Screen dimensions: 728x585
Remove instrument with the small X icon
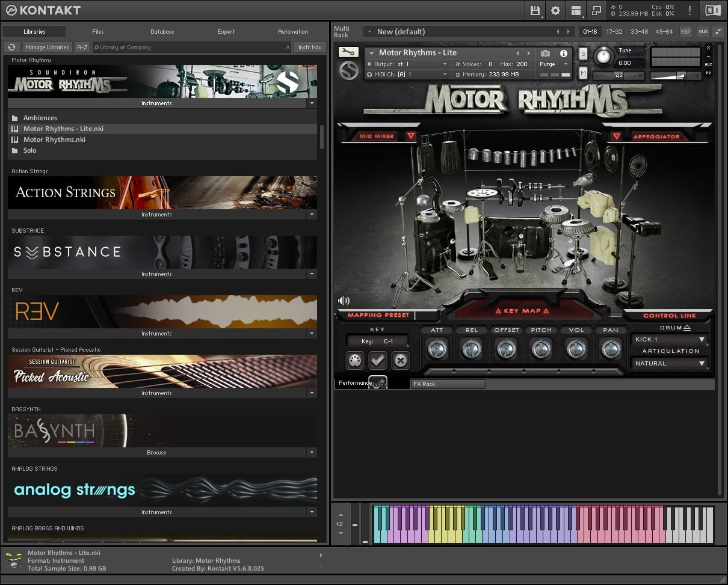point(708,47)
